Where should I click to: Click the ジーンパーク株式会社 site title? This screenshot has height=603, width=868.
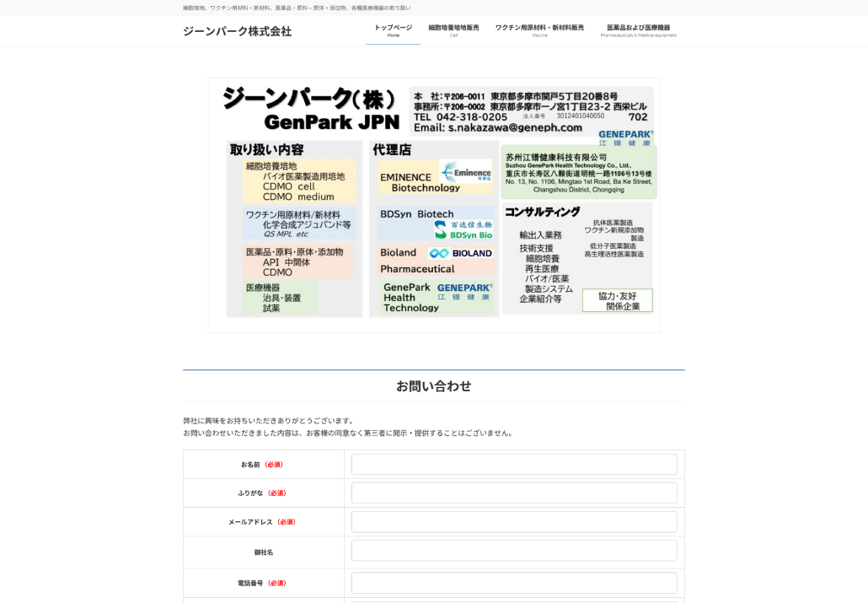238,31
